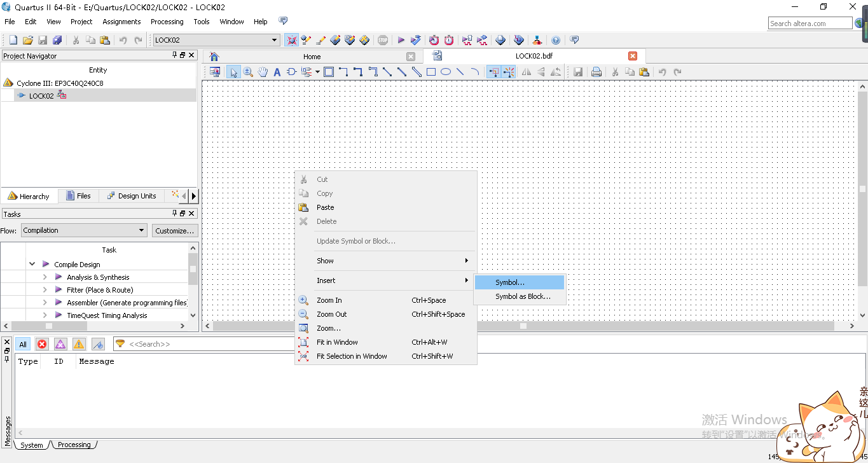868x463 pixels.
Task: Expand the Analysis & Synthesis task
Action: 45,277
